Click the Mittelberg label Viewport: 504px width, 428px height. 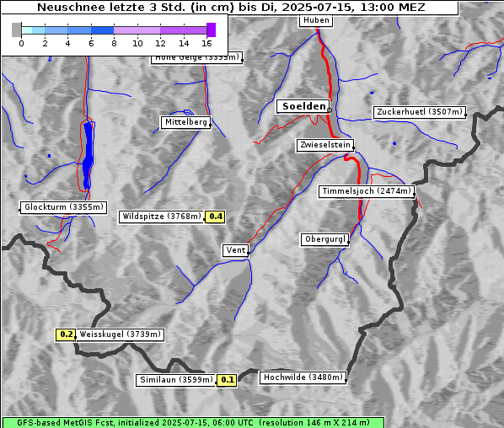(185, 122)
